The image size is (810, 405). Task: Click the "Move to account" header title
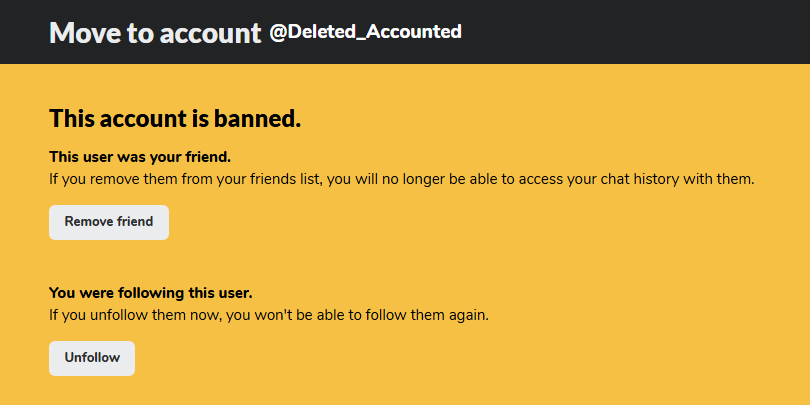coord(155,32)
